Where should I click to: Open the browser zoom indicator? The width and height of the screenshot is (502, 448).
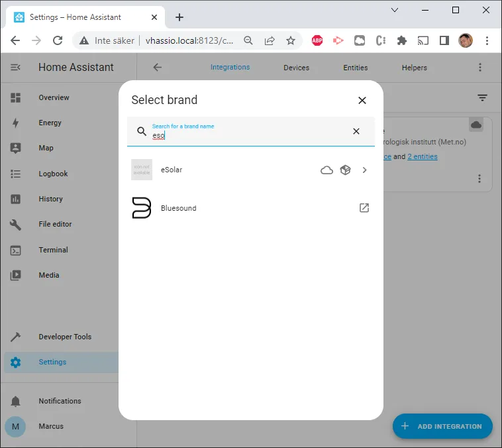coord(248,40)
